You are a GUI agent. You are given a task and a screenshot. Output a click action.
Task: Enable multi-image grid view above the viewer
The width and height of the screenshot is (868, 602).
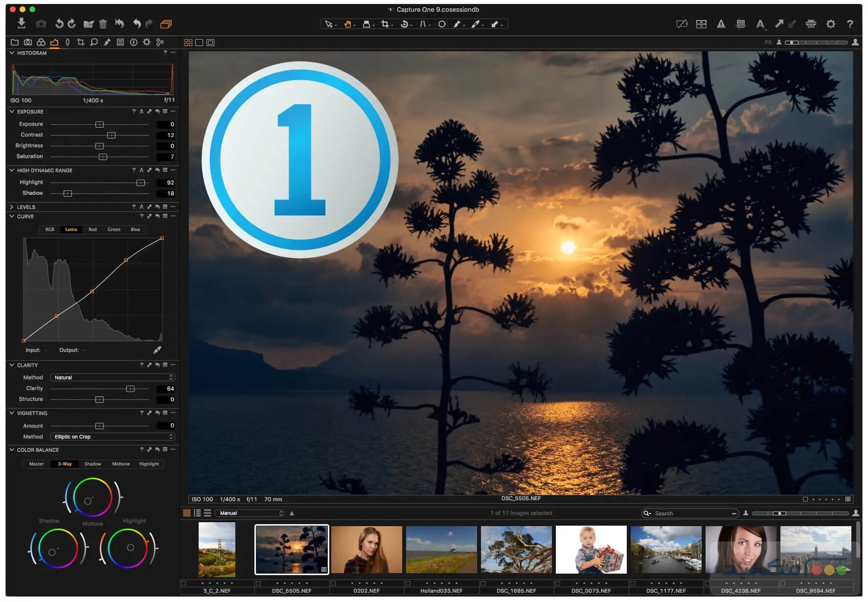[x=188, y=42]
